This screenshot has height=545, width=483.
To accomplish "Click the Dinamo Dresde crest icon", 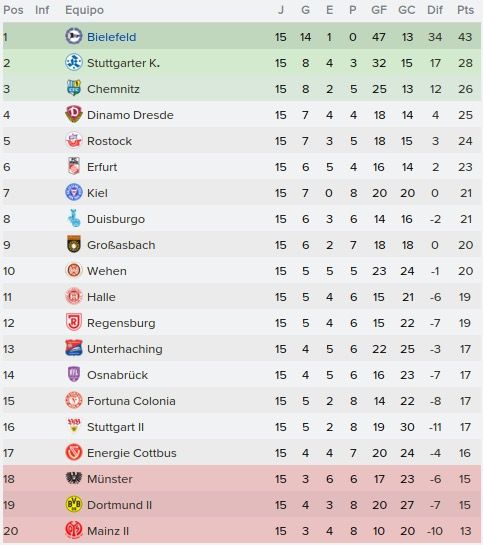I will pos(74,114).
